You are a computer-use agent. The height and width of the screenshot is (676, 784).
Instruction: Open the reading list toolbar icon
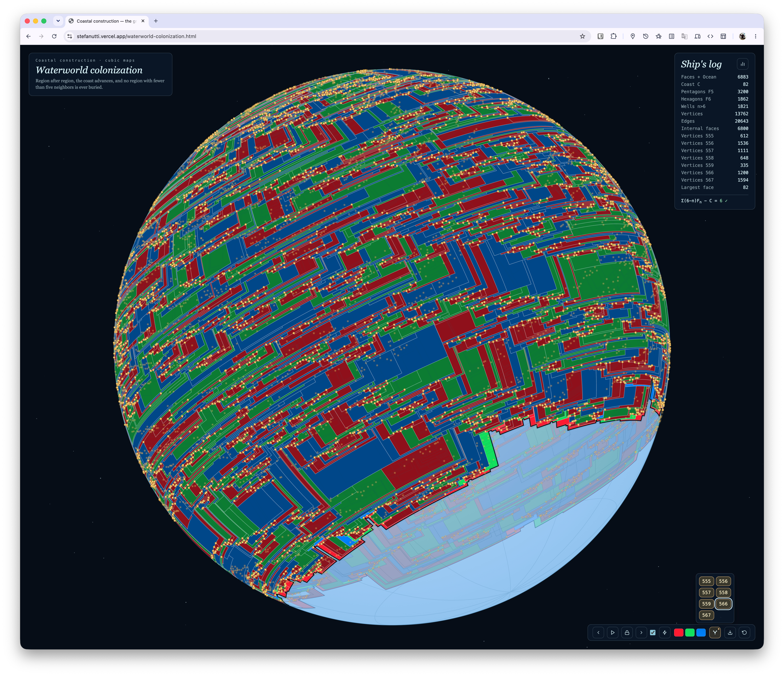point(672,36)
